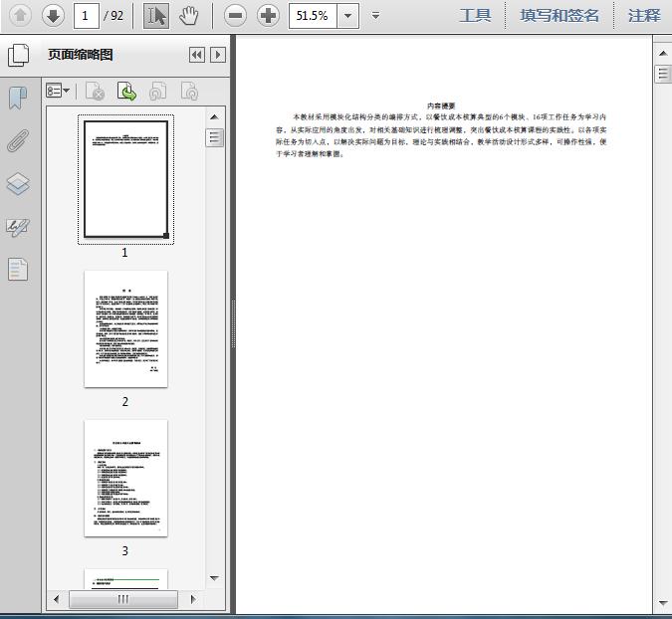Expand the toolbar customize options arrow
672x619 pixels.
coord(375,16)
